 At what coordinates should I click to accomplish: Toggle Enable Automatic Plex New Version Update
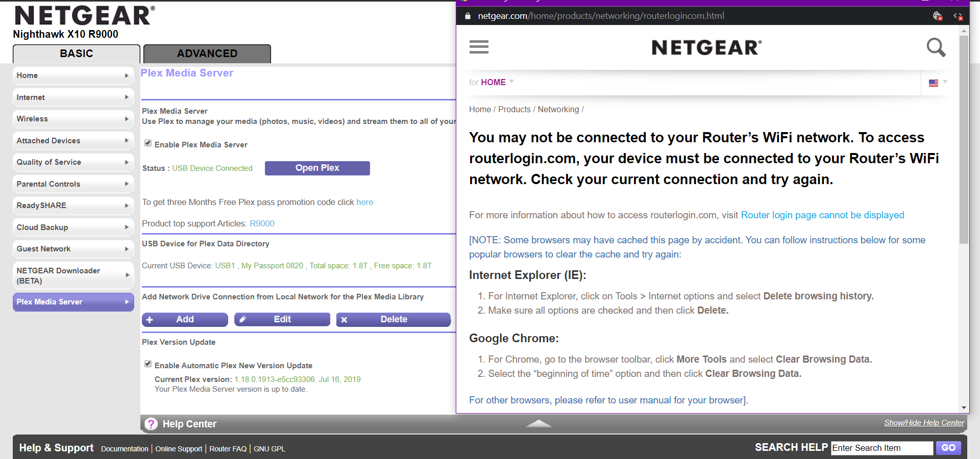(148, 364)
